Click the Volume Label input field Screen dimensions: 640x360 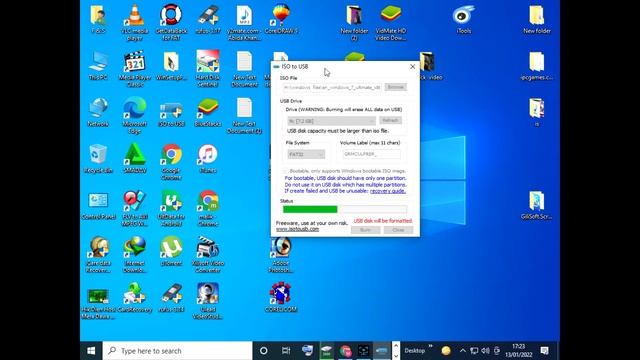(x=371, y=154)
